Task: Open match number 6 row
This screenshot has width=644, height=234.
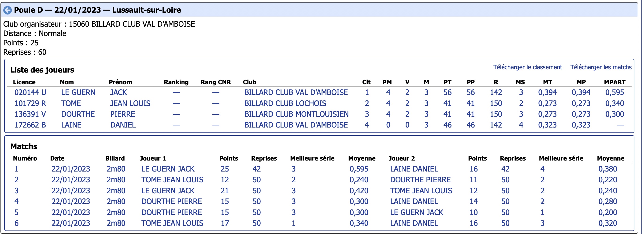Action: point(319,223)
